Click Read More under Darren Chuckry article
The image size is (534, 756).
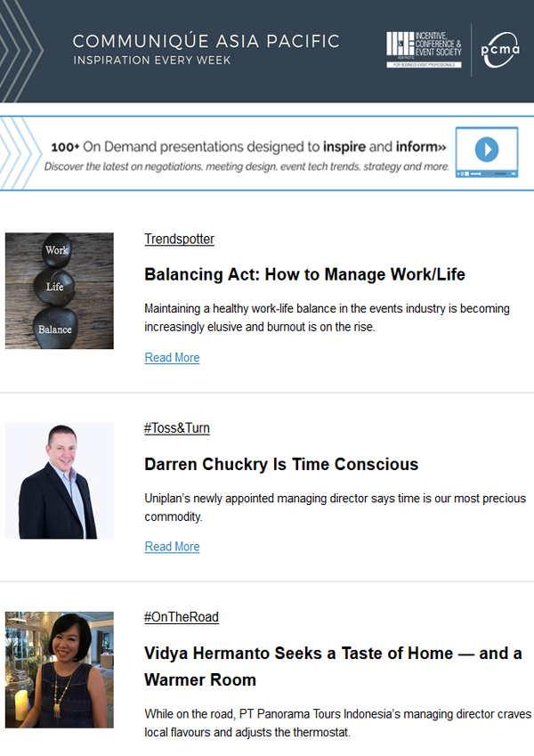172,547
